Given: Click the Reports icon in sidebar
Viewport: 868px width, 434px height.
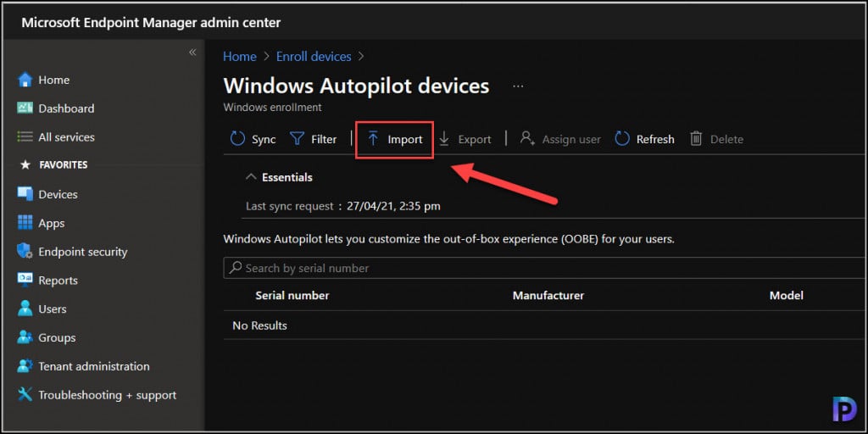Looking at the screenshot, I should pyautogui.click(x=25, y=280).
